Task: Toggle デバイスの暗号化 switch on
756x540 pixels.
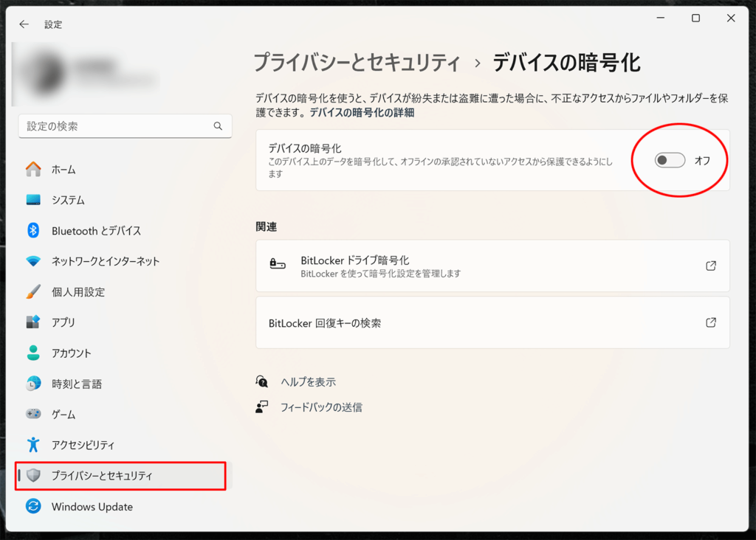Action: point(670,160)
